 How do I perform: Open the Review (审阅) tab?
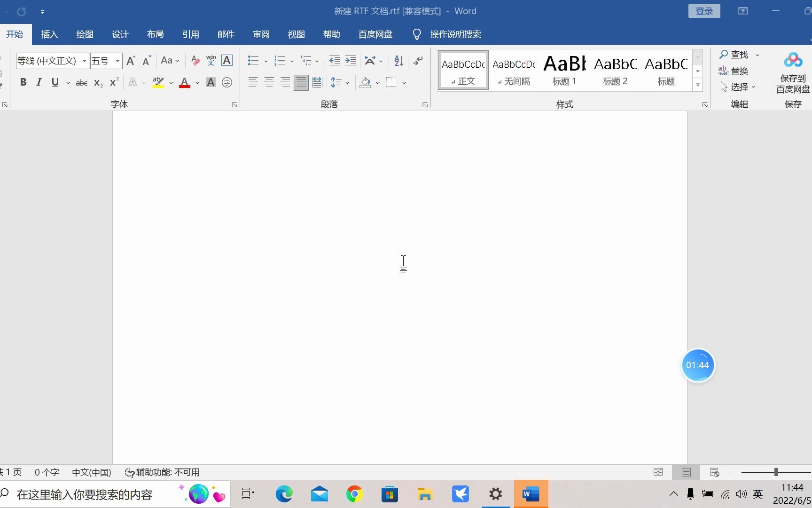pos(261,34)
